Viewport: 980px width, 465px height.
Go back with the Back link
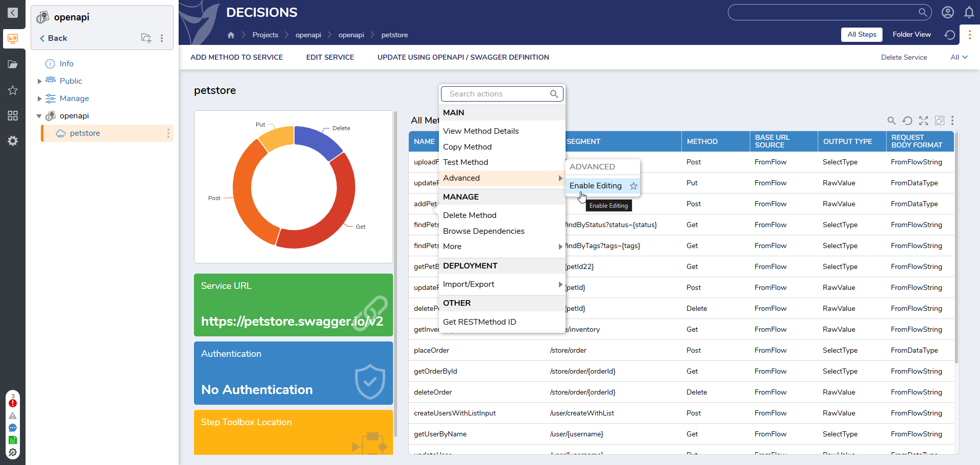click(53, 38)
